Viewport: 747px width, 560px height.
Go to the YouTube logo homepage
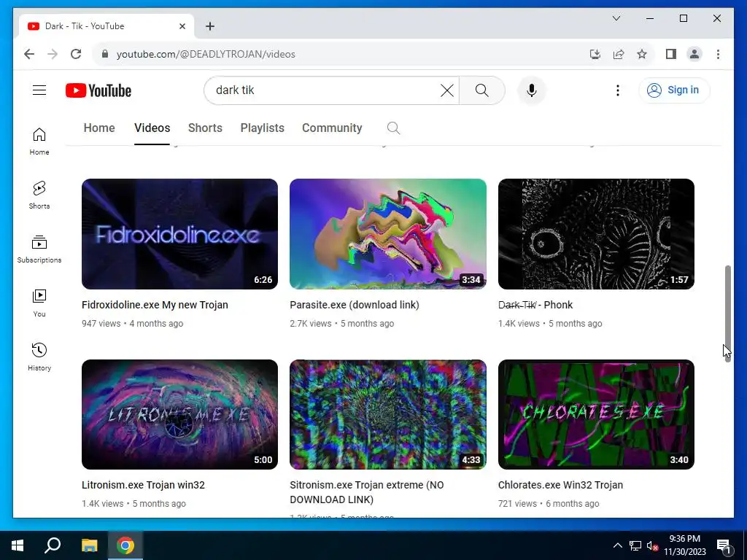pos(98,90)
